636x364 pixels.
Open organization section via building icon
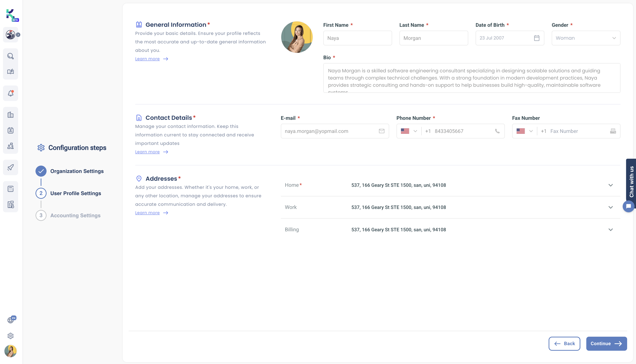coord(11,114)
